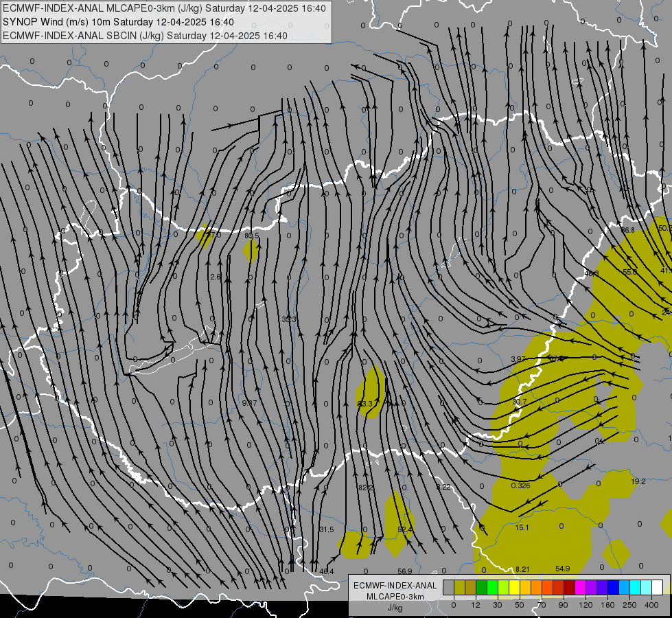This screenshot has width=672, height=618.
Task: Click the 52.4 value on the map
Action: tap(405, 529)
